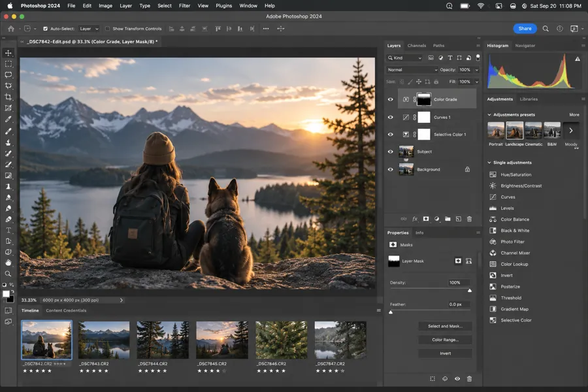
Task: Open the Content Credentials tab
Action: (66, 310)
